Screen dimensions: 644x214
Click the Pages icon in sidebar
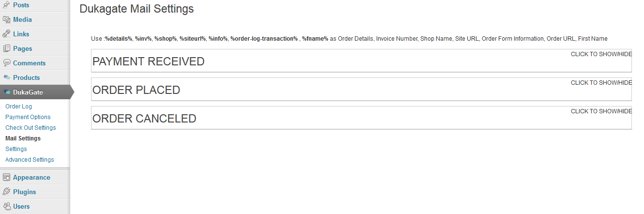coord(7,48)
